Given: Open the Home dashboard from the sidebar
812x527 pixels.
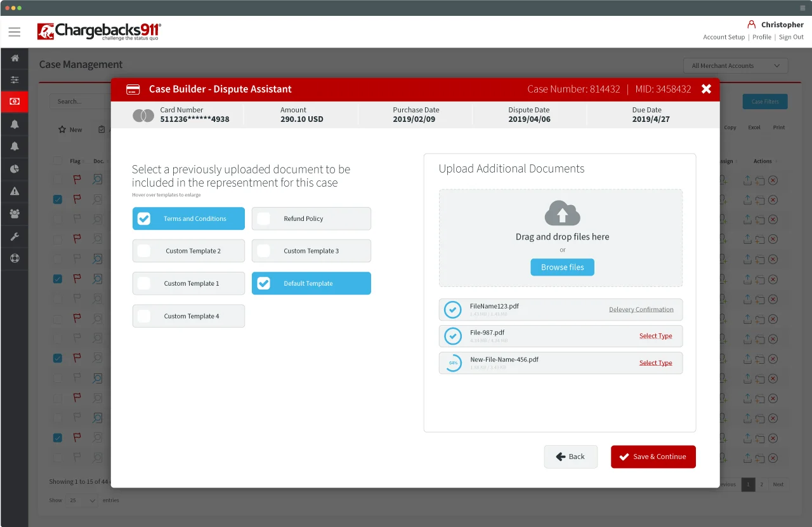Looking at the screenshot, I should pos(15,58).
